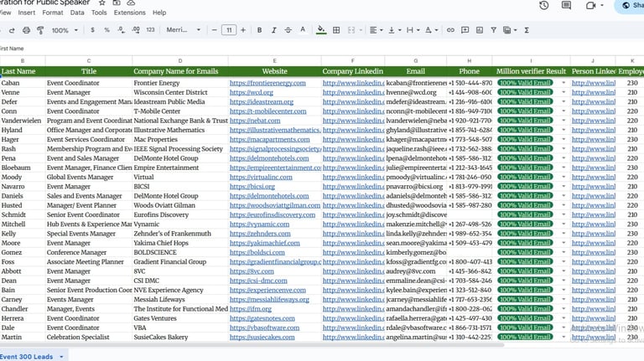Open version history clock icon

point(544,6)
